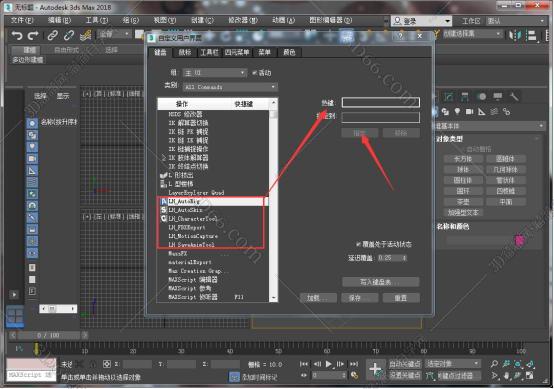
Task: Click the large Set Keys plus button
Action: [x=375, y=370]
